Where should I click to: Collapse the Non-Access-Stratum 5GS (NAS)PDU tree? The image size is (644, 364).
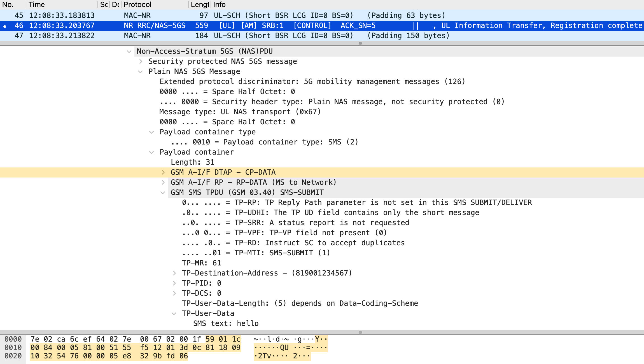coord(129,52)
